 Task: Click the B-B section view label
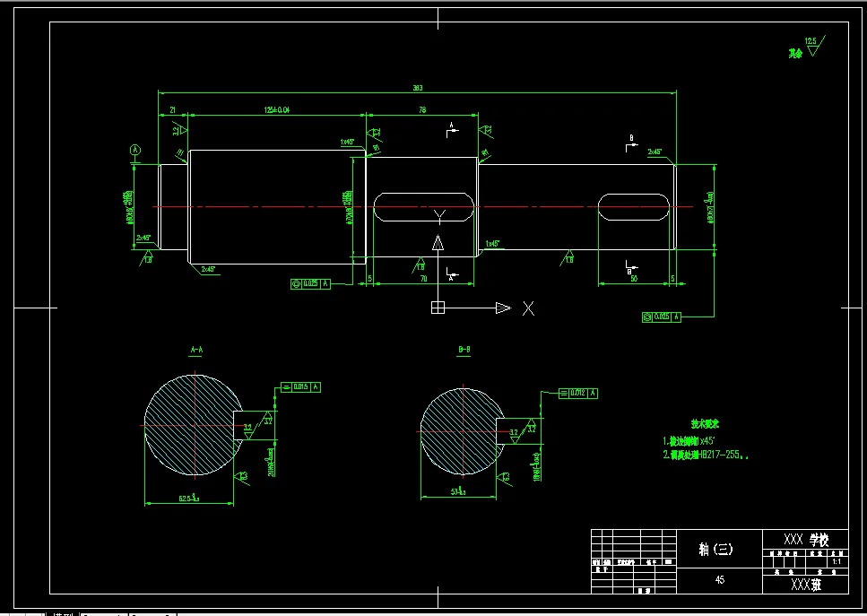pyautogui.click(x=464, y=350)
